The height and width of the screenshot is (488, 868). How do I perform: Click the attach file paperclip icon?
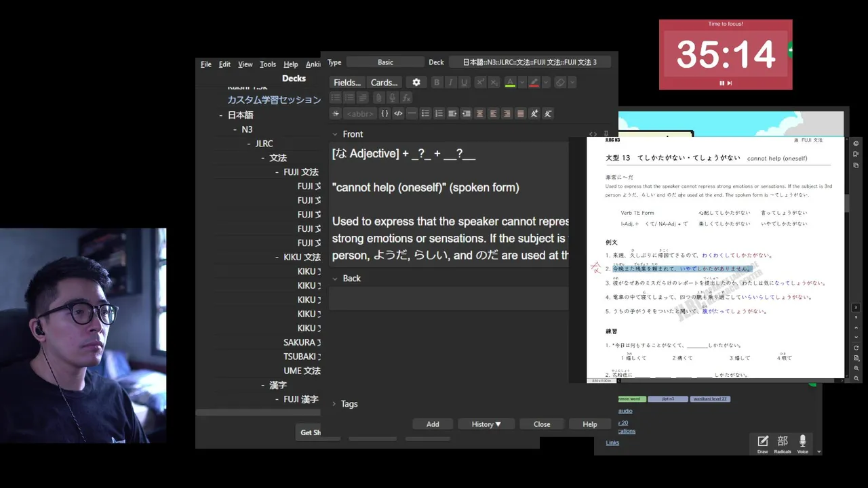378,98
